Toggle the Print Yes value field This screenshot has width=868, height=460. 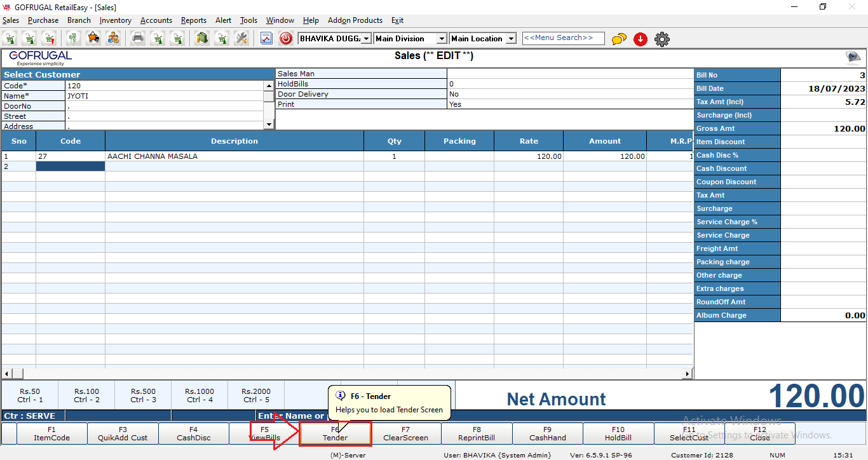tap(570, 104)
